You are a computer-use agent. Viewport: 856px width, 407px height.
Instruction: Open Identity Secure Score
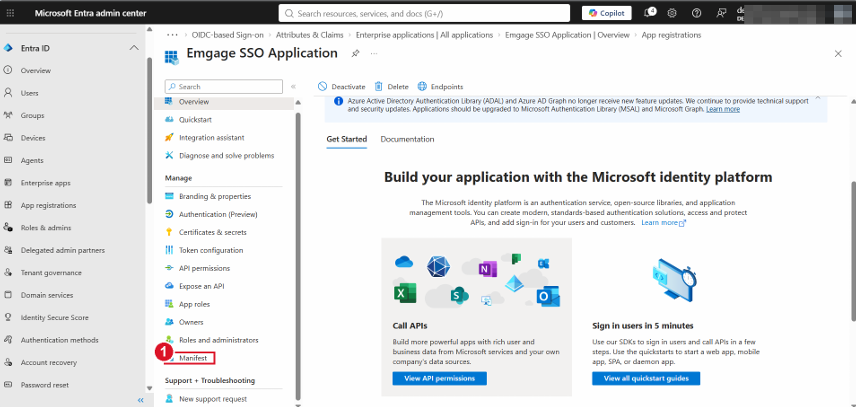(55, 318)
